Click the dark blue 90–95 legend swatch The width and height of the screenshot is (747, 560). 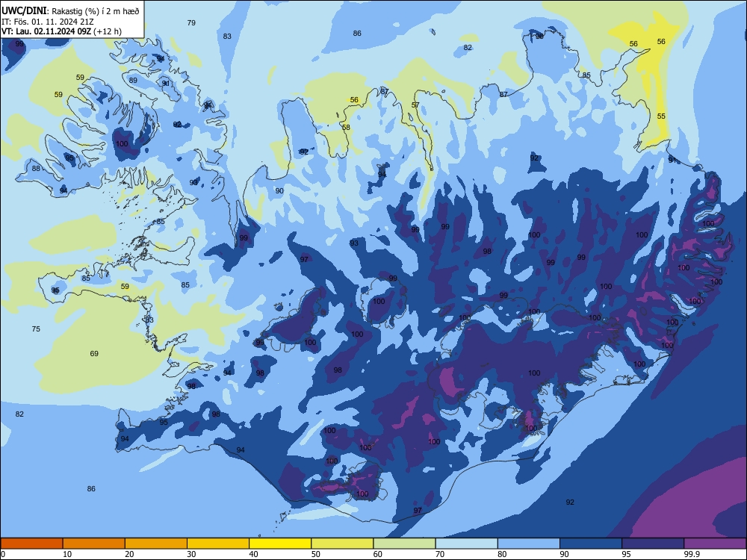point(591,544)
